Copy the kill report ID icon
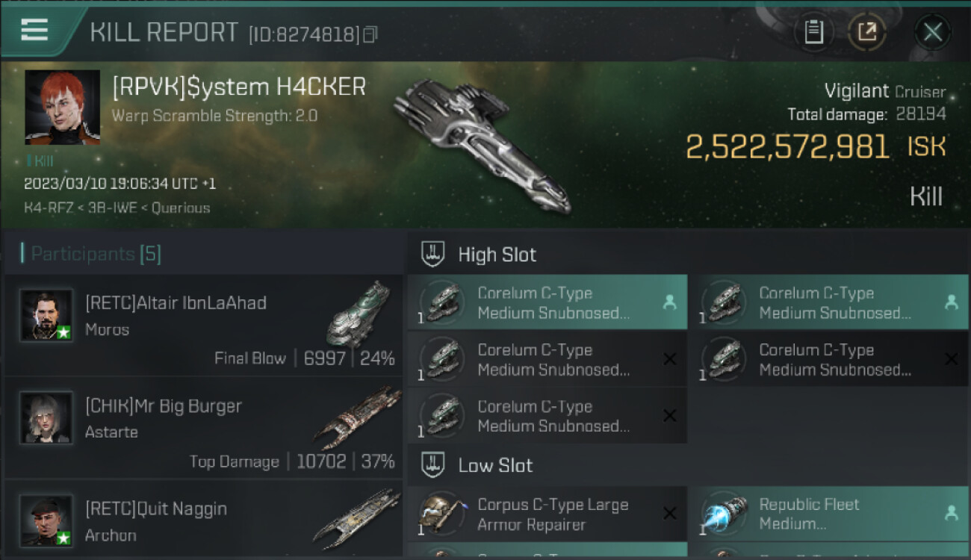The image size is (971, 560). click(370, 34)
